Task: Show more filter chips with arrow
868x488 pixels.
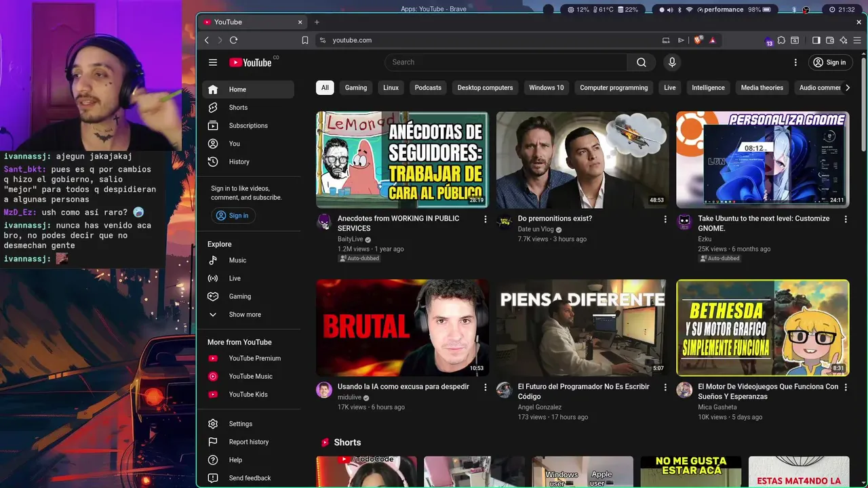Action: pos(847,87)
